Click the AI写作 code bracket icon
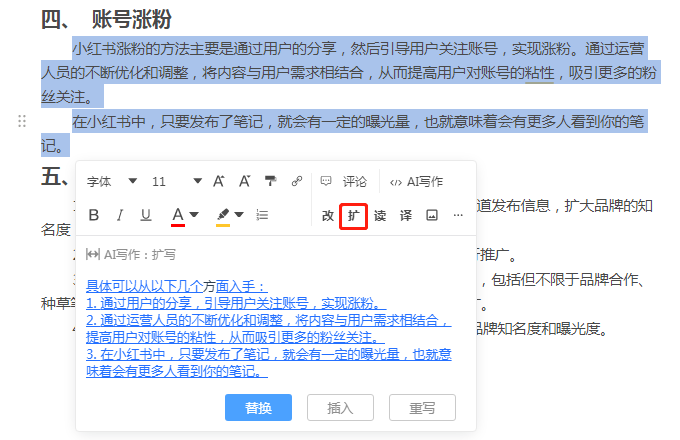The image size is (680, 440). (396, 182)
